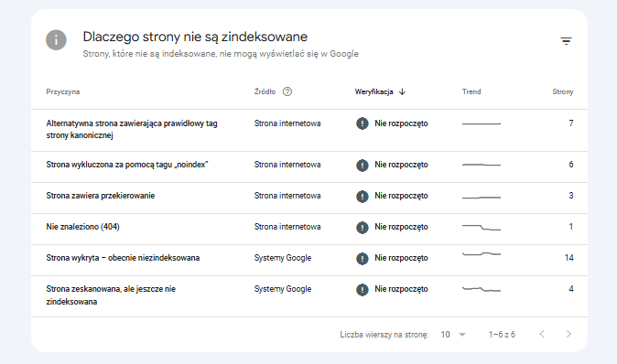This screenshot has width=617, height=364.
Task: Open Strona wykluczona za pomocą tagu noindex row
Action: point(309,167)
